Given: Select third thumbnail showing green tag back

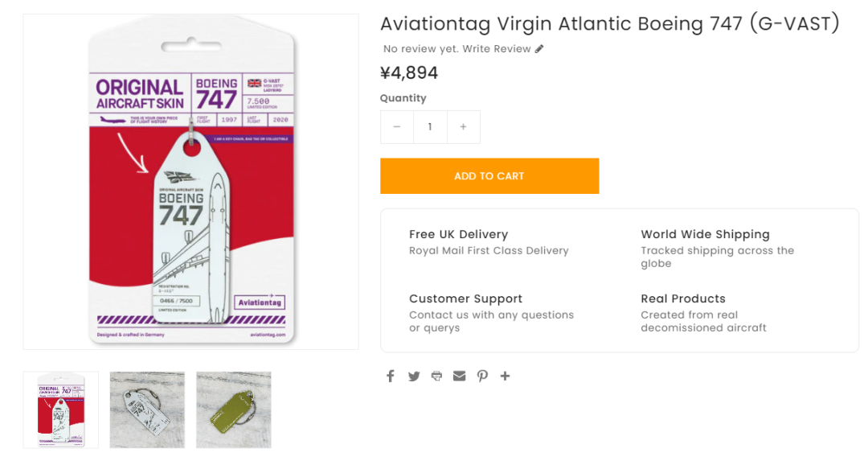Looking at the screenshot, I should pyautogui.click(x=234, y=409).
